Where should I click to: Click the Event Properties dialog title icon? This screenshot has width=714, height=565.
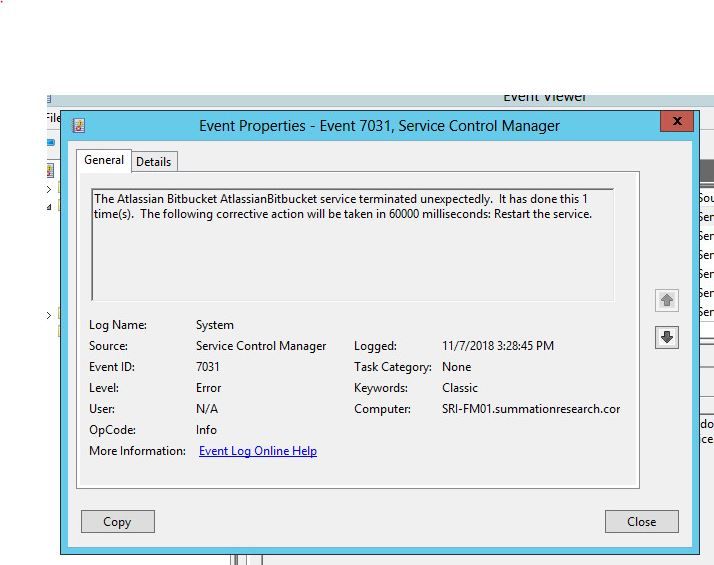point(79,126)
